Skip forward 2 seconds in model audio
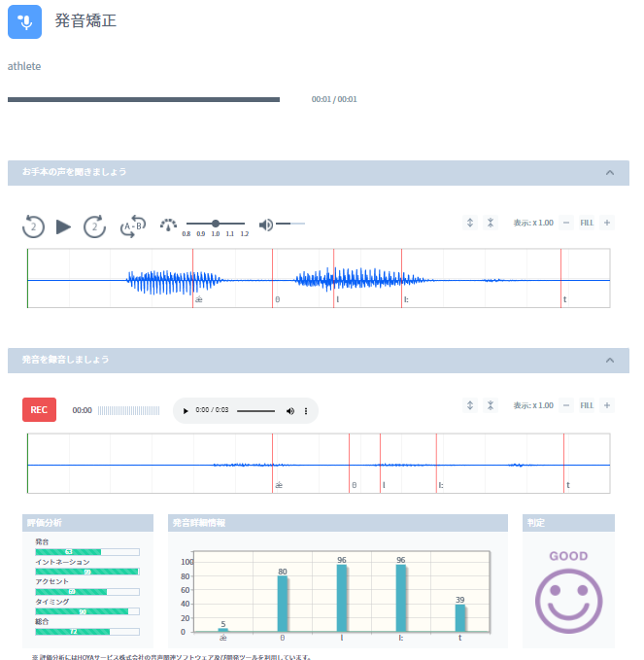 coord(94,226)
